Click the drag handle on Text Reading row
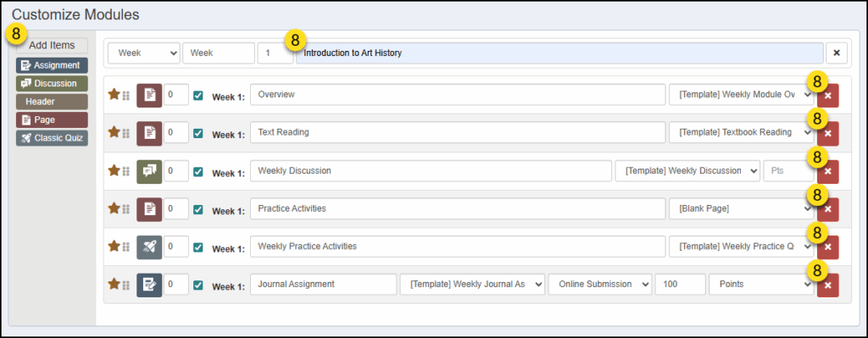The image size is (868, 338). (x=125, y=133)
